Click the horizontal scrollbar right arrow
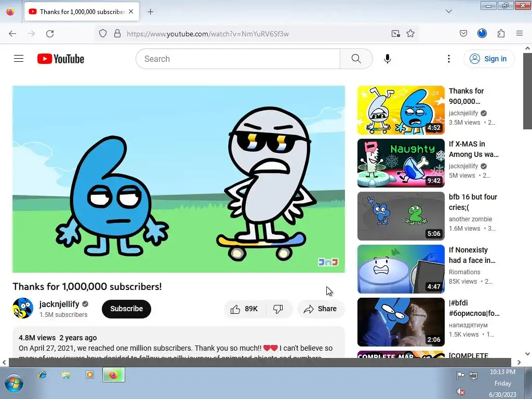The width and height of the screenshot is (532, 399). pos(519,362)
